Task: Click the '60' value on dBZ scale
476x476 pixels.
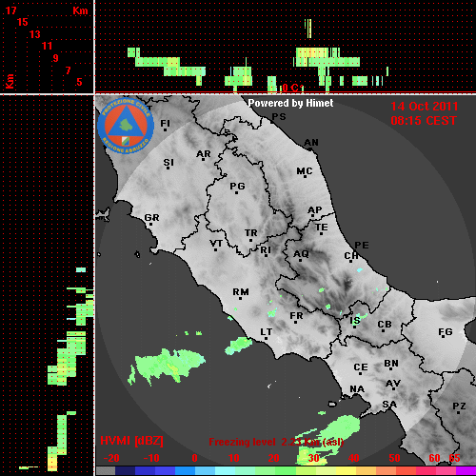Action: click(434, 458)
